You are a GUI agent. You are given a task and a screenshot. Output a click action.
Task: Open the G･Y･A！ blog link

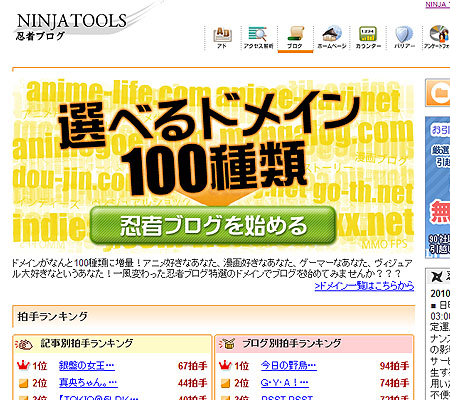tap(285, 383)
